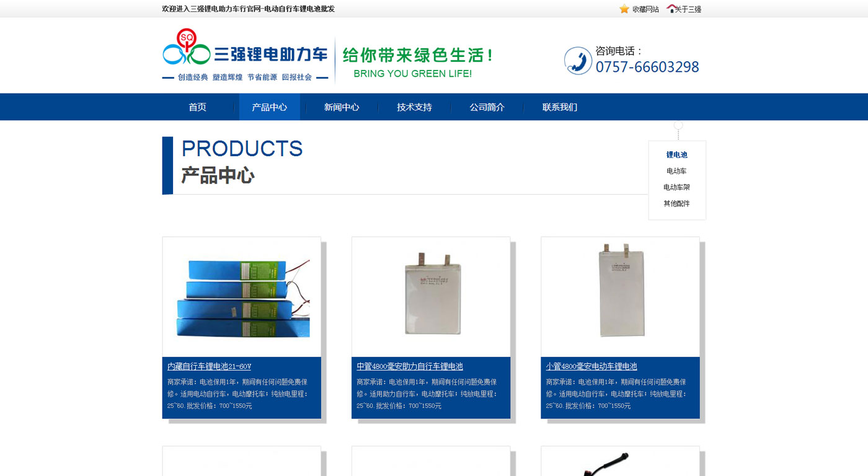Click the circle pull-tab above the category menu

pyautogui.click(x=678, y=125)
